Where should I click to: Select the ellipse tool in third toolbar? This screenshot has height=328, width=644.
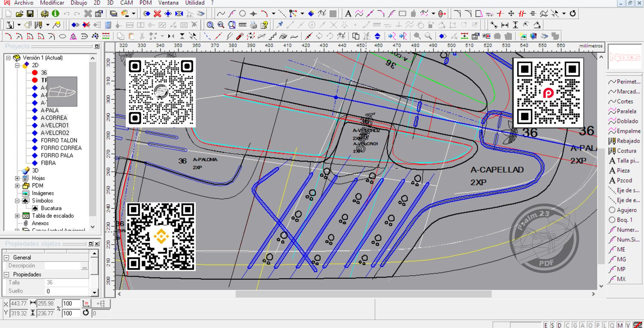point(62,36)
